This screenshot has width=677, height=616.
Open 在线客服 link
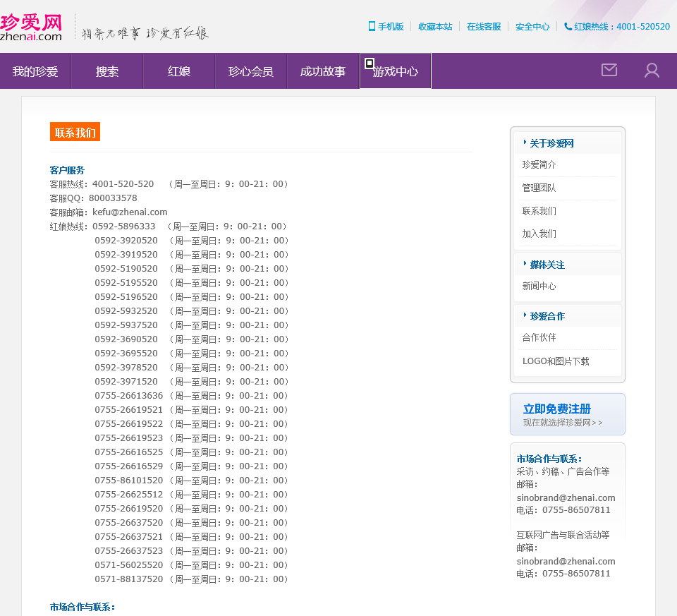click(484, 27)
